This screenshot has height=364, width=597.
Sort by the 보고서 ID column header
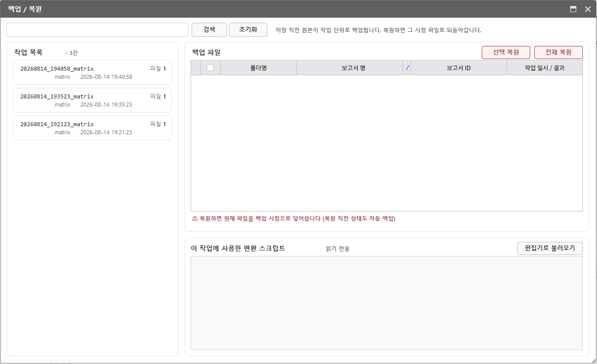pos(458,68)
